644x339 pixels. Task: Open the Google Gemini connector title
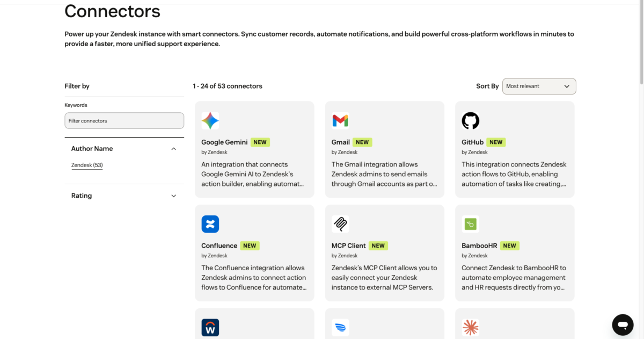point(224,142)
